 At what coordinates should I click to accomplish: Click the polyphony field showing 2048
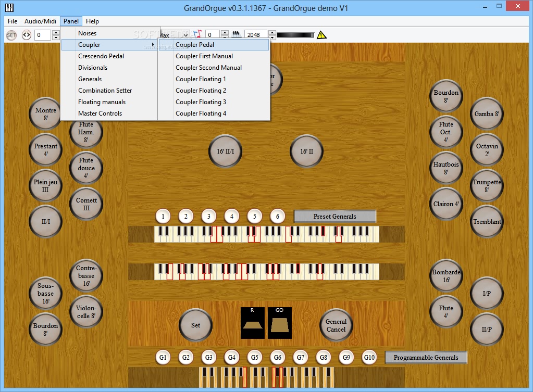click(256, 35)
